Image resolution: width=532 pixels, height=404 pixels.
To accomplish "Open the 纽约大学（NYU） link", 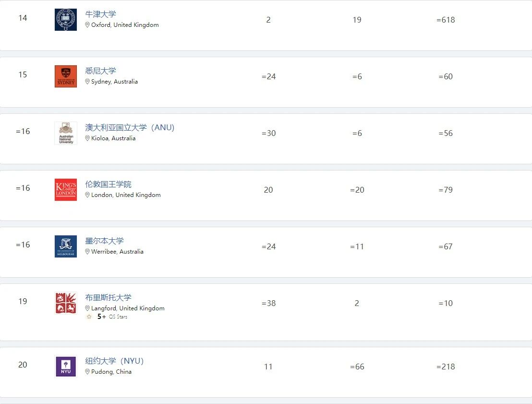I will click(114, 361).
